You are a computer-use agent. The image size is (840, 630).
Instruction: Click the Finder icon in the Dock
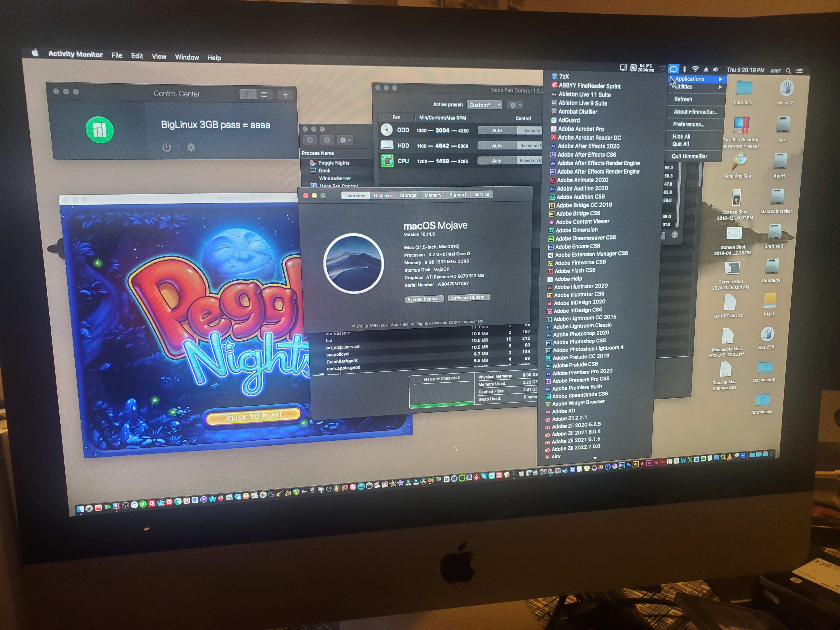point(80,509)
